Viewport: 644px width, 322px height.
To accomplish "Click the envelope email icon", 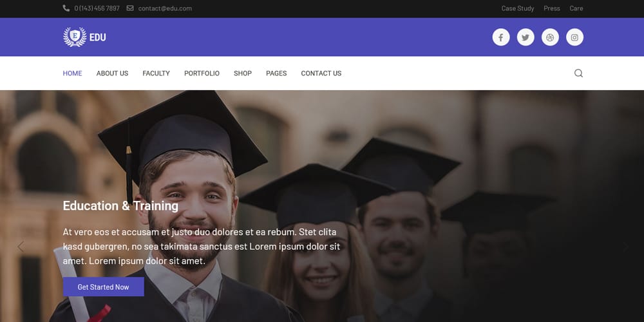I will pyautogui.click(x=130, y=8).
